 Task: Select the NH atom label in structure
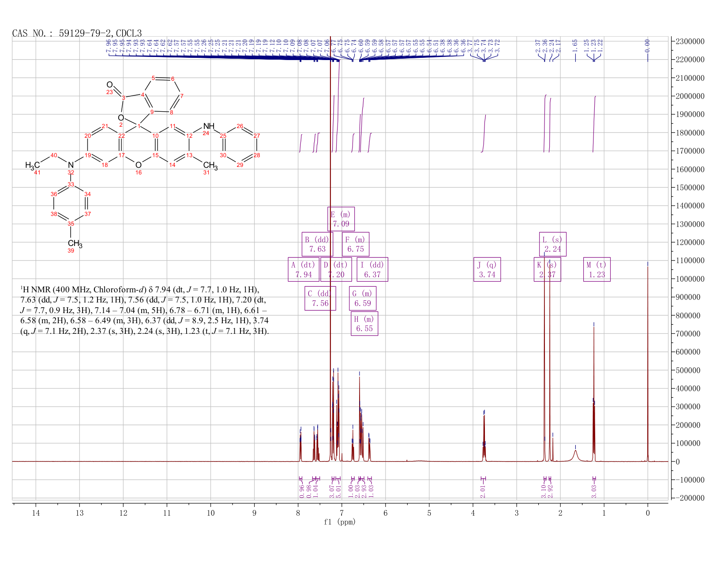pyautogui.click(x=208, y=127)
